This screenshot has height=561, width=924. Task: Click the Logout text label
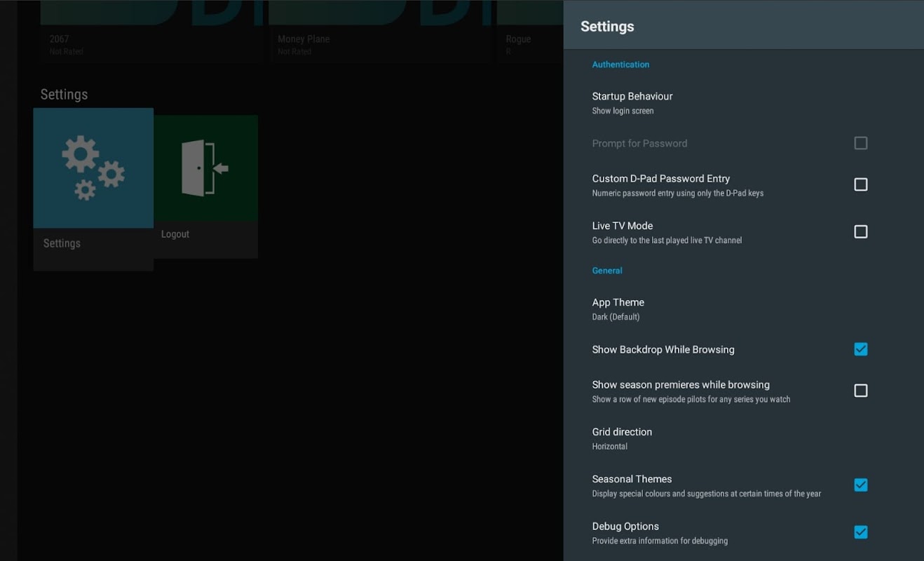[x=175, y=234]
